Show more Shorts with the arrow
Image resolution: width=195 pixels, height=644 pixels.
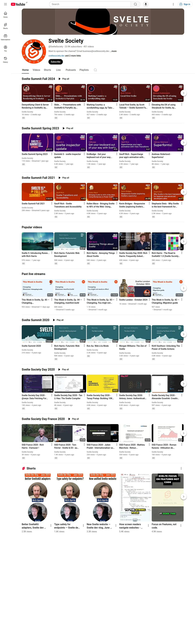[183, 497]
